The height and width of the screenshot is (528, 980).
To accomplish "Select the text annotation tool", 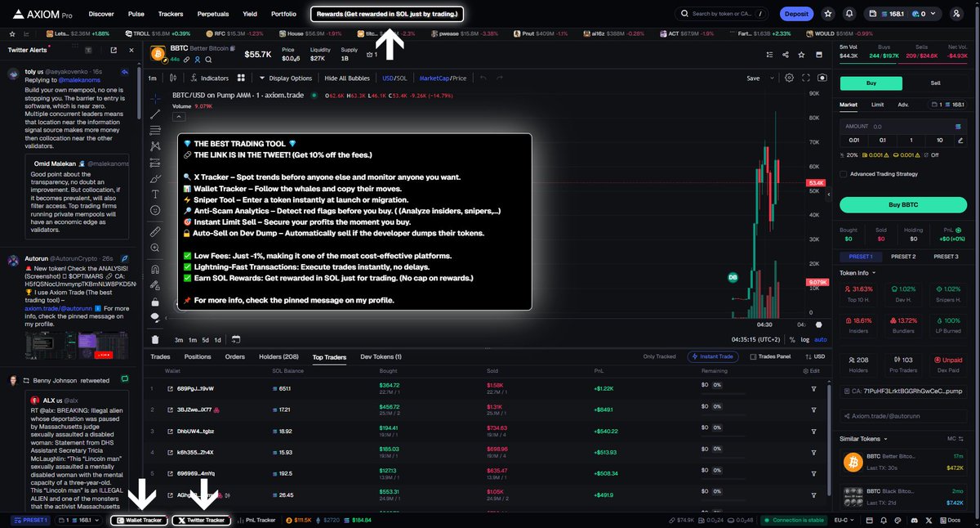I will tap(155, 194).
